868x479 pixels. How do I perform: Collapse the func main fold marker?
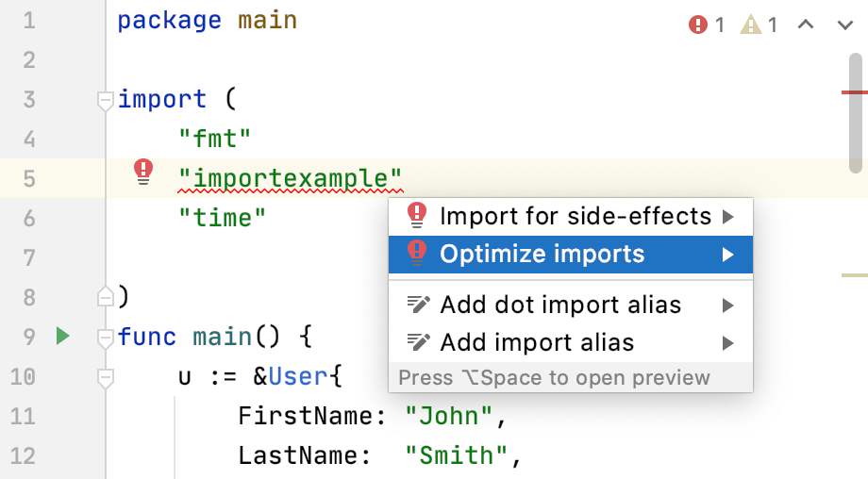pos(106,337)
